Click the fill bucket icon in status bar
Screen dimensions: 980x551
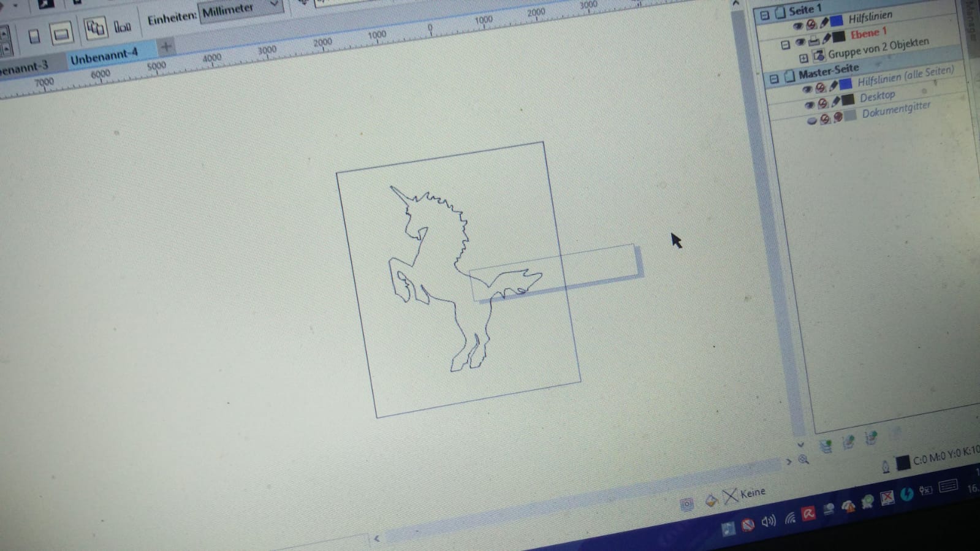711,500
